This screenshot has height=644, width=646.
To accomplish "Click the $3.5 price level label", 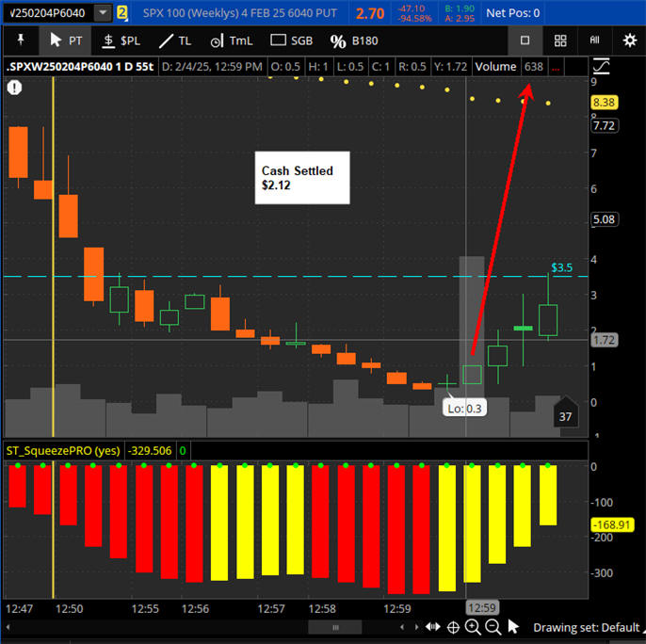I will click(x=561, y=267).
